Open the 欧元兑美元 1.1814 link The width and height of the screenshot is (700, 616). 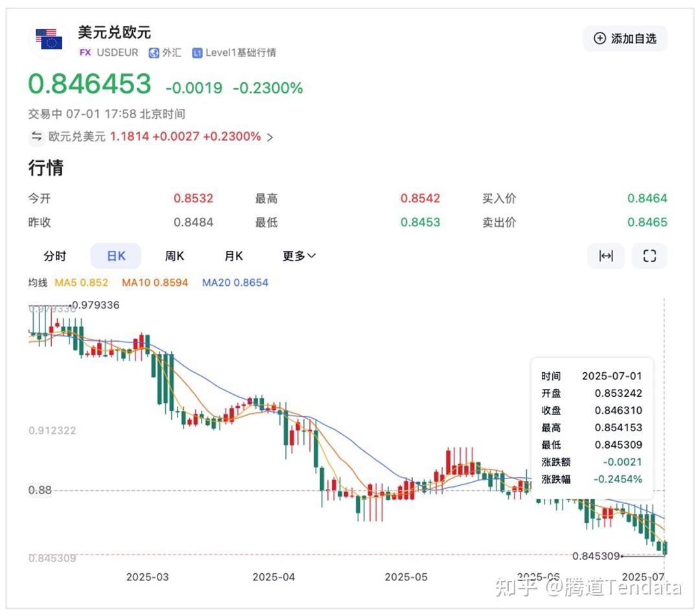[154, 136]
